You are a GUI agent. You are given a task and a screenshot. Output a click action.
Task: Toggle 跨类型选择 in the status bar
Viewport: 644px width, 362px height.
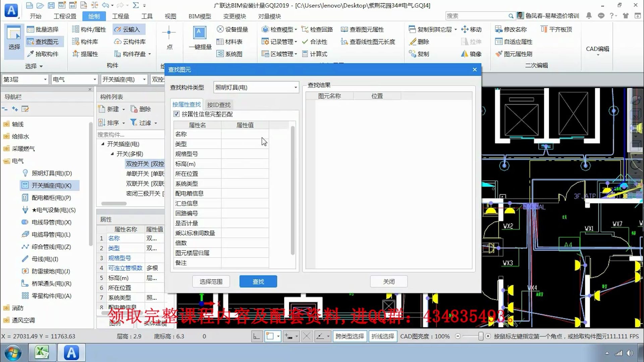tap(350, 336)
